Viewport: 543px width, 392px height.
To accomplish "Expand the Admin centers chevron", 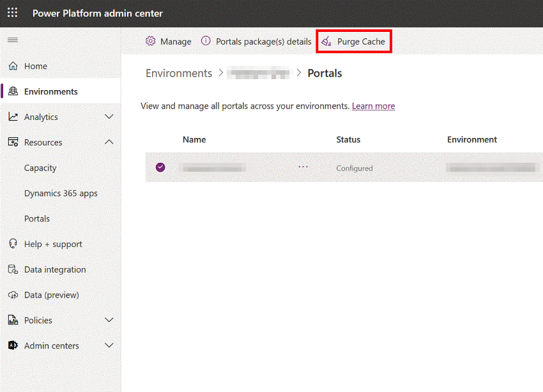I will 109,345.
